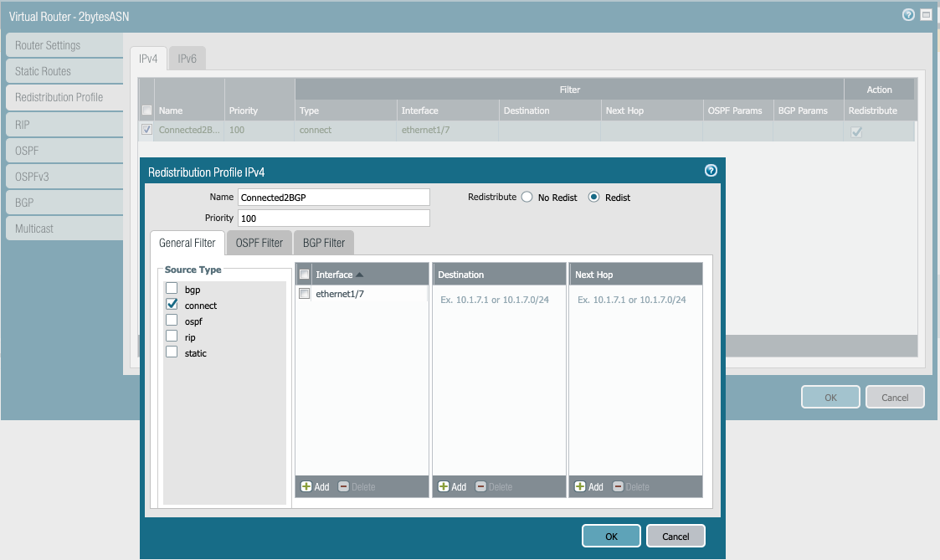
Task: Click the Delete icon under Destination list
Action: [x=481, y=486]
